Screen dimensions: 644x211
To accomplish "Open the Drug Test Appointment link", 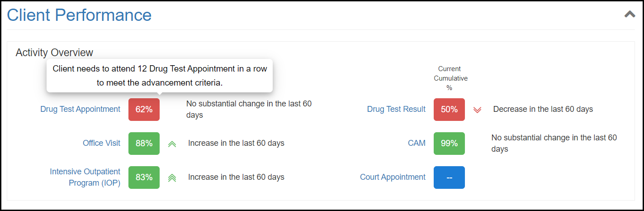I will click(80, 109).
